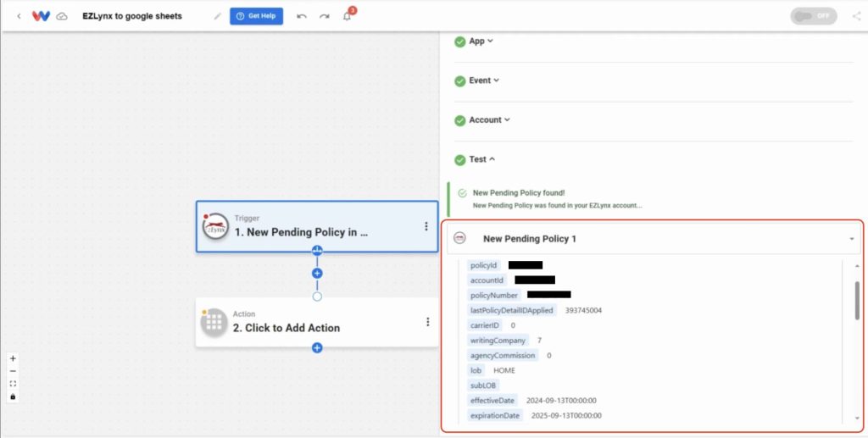Click the cloud save status icon
Screen dimensions: 868x438
coord(62,16)
